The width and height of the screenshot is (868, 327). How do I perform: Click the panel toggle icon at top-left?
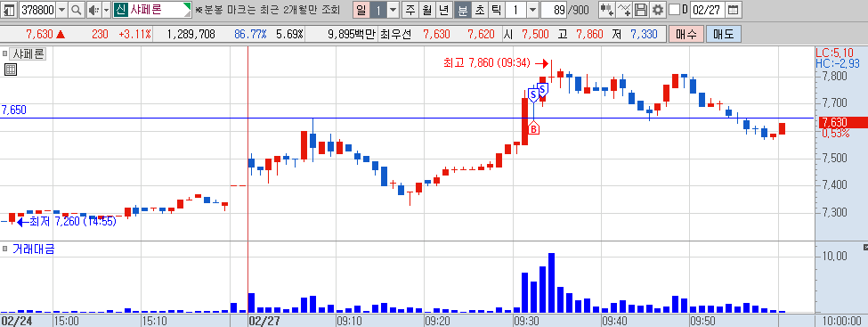[x=10, y=10]
